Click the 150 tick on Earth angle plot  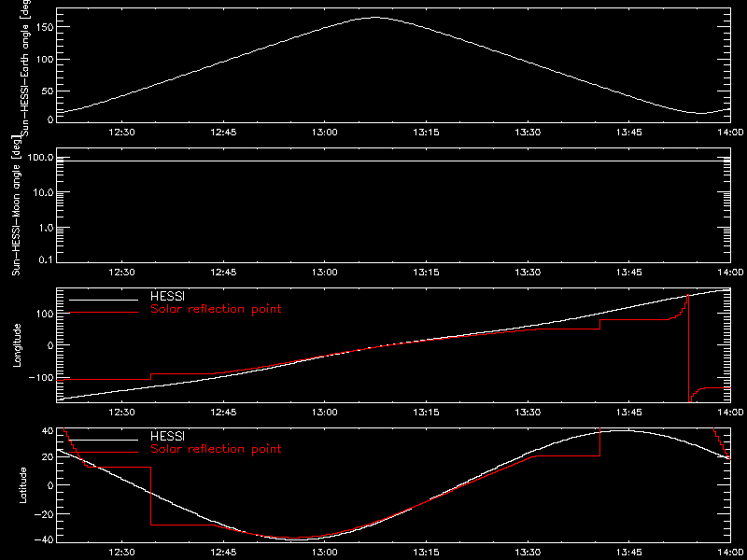(43, 27)
